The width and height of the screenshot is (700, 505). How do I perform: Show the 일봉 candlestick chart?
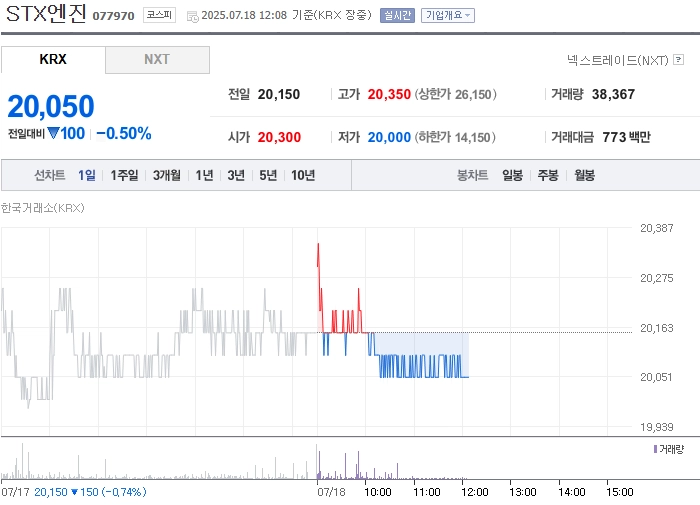(x=512, y=175)
